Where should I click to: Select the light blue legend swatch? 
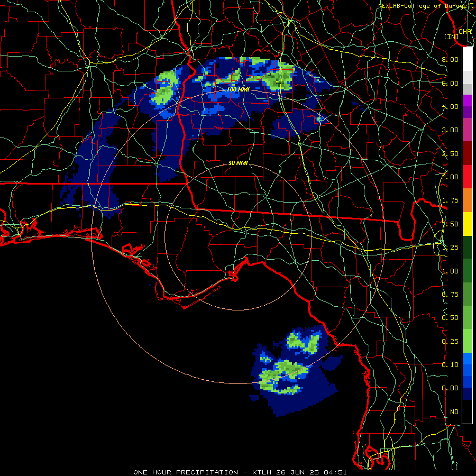(467, 359)
